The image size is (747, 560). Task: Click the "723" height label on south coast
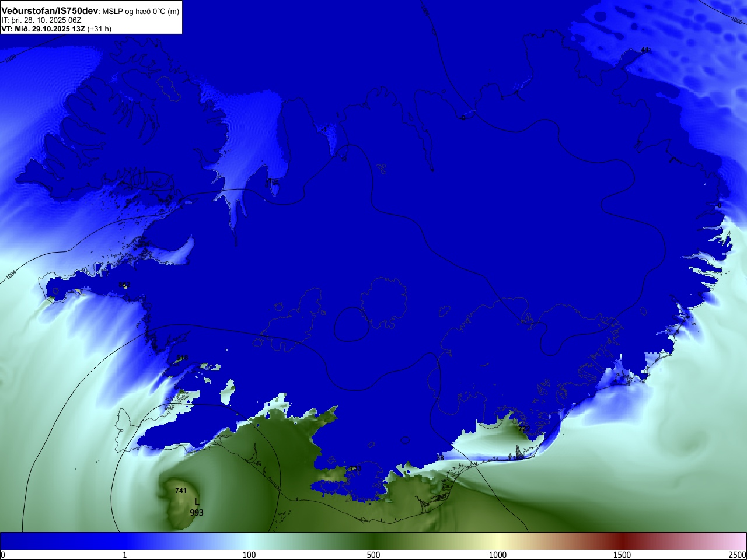click(x=524, y=429)
